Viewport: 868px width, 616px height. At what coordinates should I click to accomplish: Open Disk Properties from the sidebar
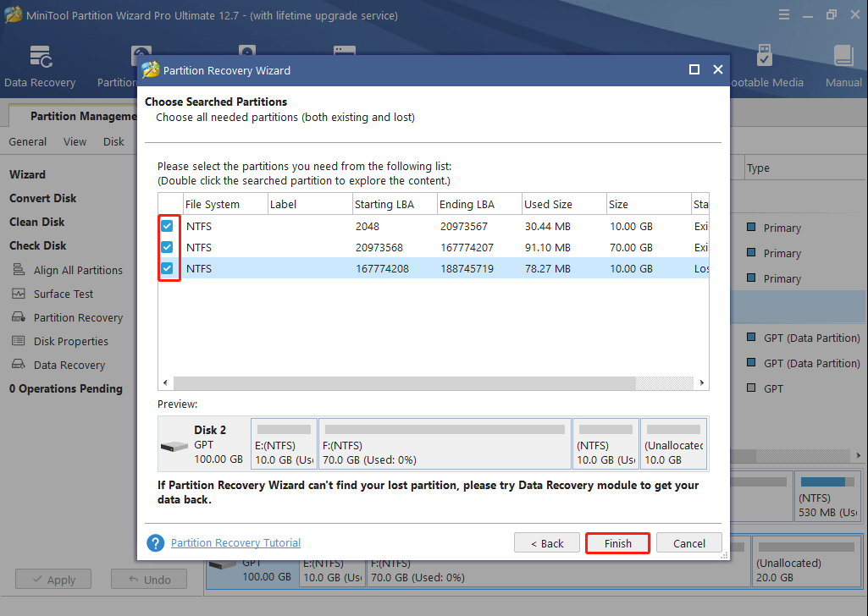click(72, 341)
